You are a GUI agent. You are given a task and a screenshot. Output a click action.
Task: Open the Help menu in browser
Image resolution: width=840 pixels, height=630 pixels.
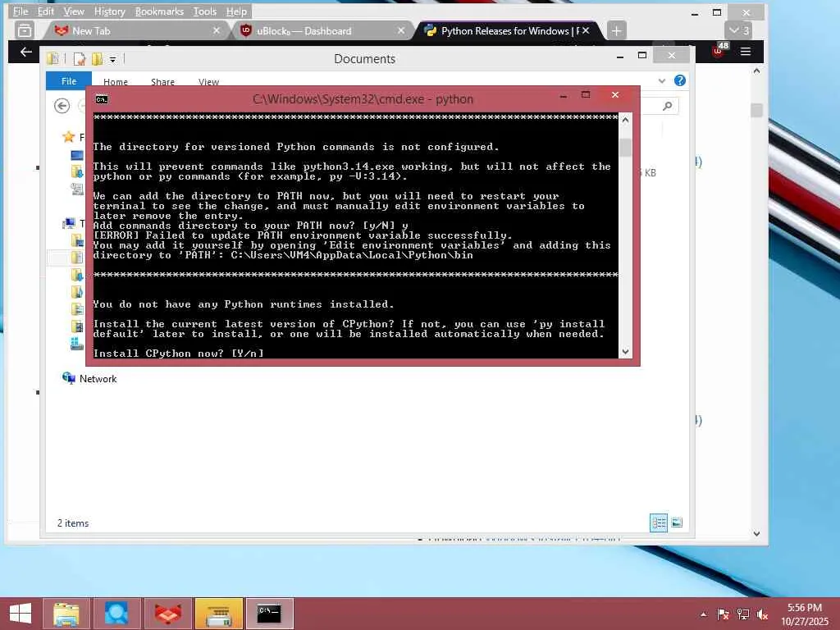click(236, 11)
